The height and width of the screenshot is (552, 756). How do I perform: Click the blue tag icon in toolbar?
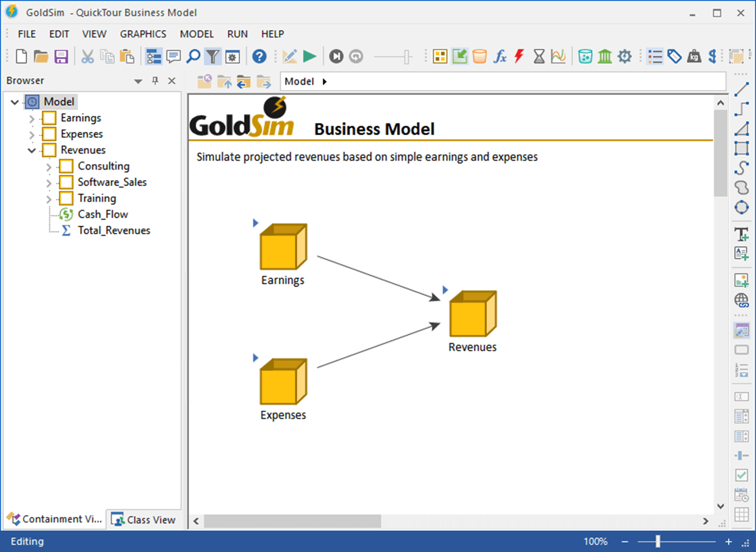[x=674, y=56]
